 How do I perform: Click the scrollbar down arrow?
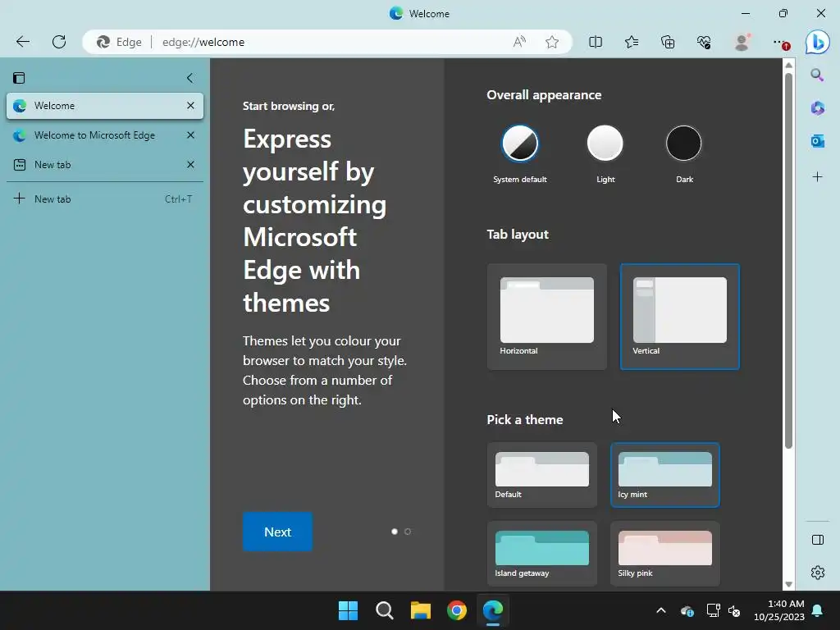tap(788, 584)
